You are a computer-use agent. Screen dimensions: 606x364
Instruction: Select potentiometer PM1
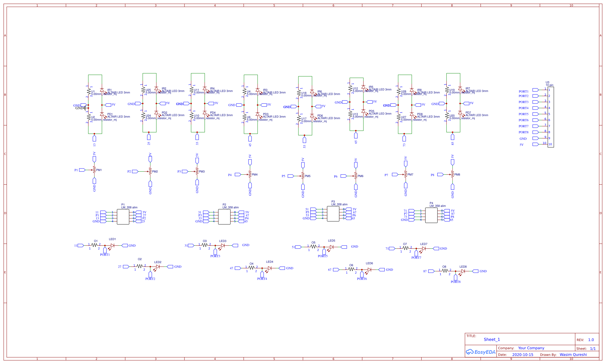tap(94, 170)
